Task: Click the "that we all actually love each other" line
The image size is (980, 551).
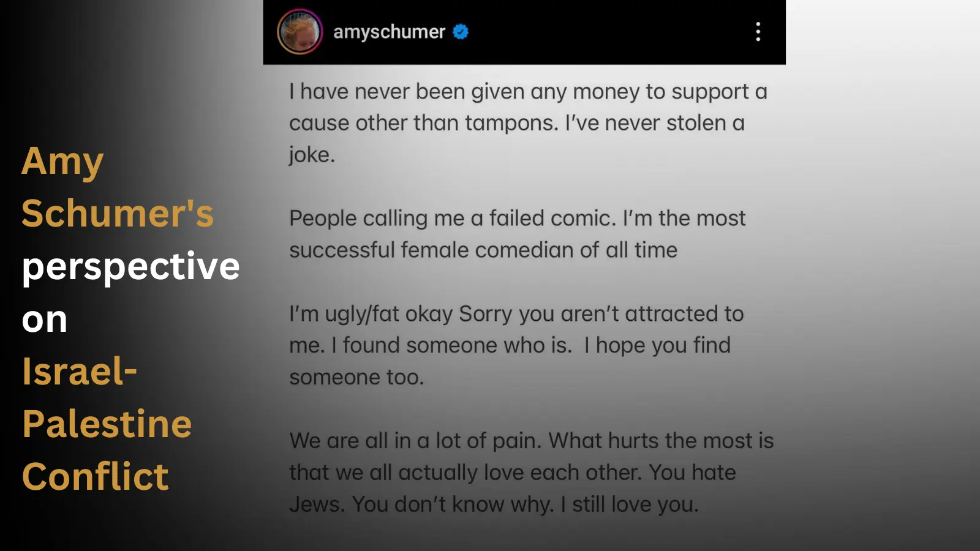Action: pos(513,473)
